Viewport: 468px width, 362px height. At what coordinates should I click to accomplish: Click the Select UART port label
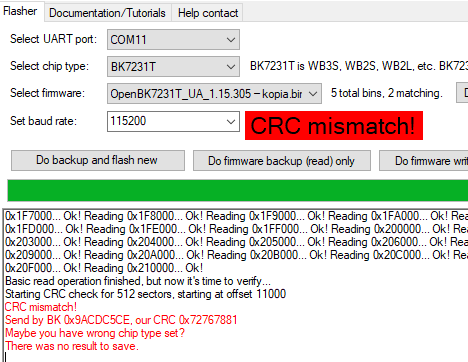click(x=53, y=39)
